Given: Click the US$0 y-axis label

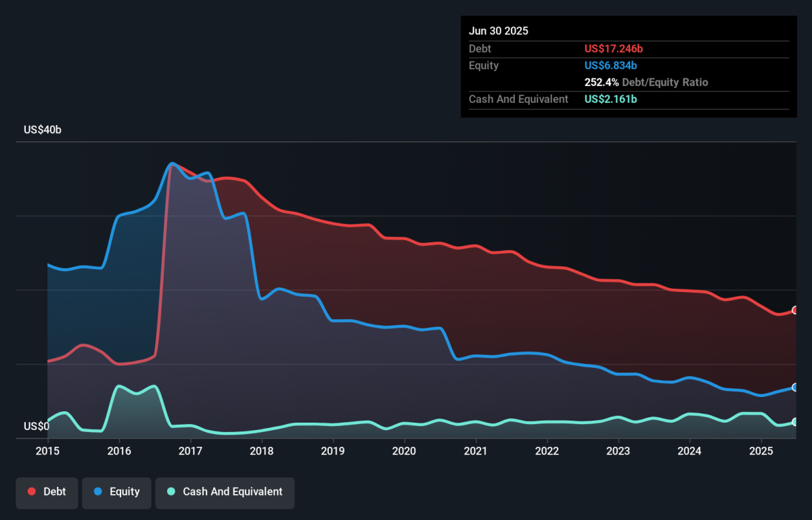Looking at the screenshot, I should tap(37, 427).
